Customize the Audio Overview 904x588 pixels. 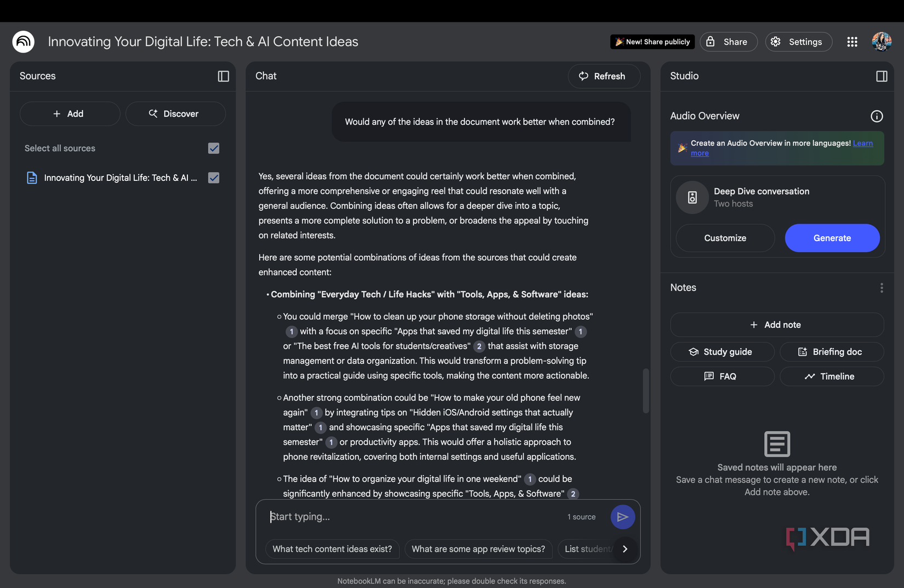725,238
